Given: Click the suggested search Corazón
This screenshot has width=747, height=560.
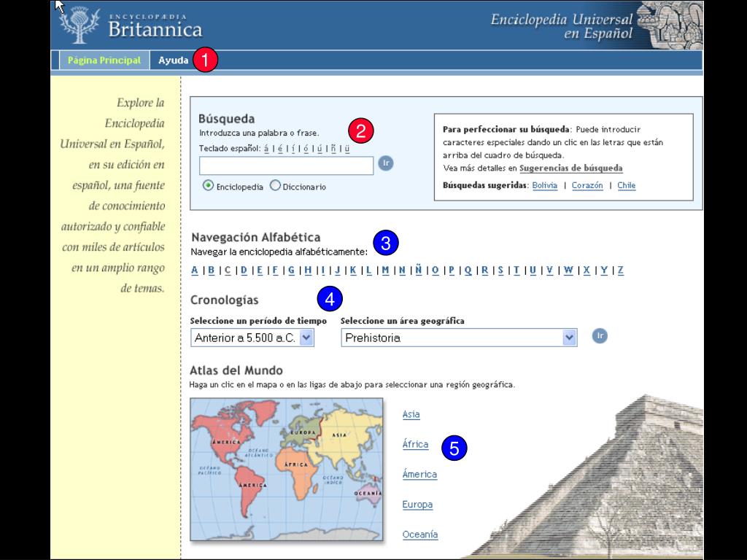Looking at the screenshot, I should click(587, 185).
